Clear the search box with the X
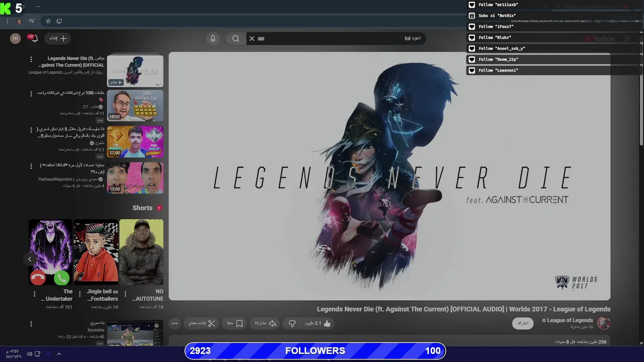 pos(252,38)
